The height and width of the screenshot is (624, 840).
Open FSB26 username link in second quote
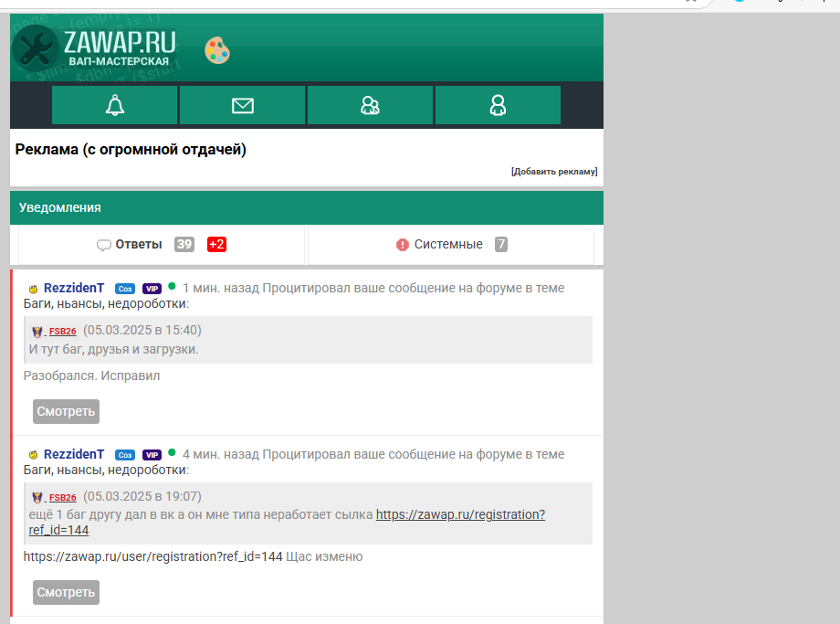[62, 498]
